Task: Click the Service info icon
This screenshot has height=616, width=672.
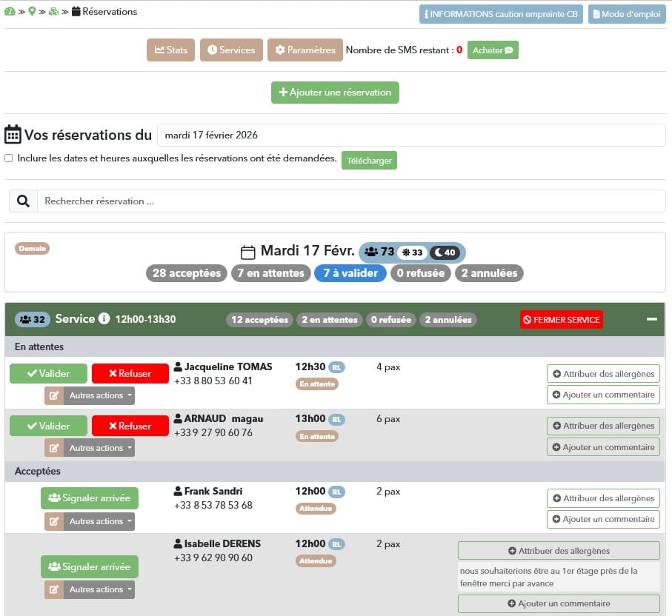Action: click(104, 318)
